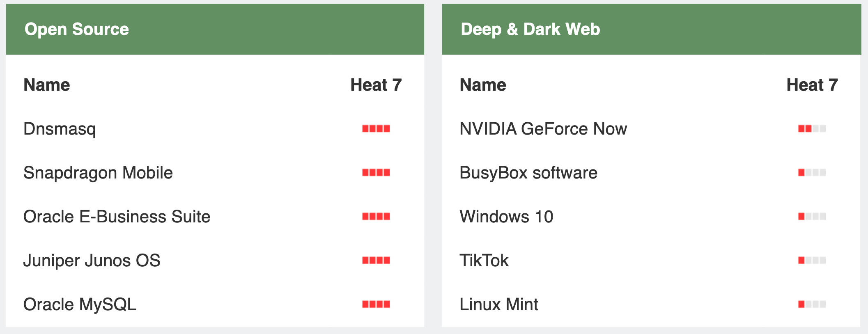Select Juniper Junos OS entry
Image resolution: width=868 pixels, height=334 pixels.
92,261
